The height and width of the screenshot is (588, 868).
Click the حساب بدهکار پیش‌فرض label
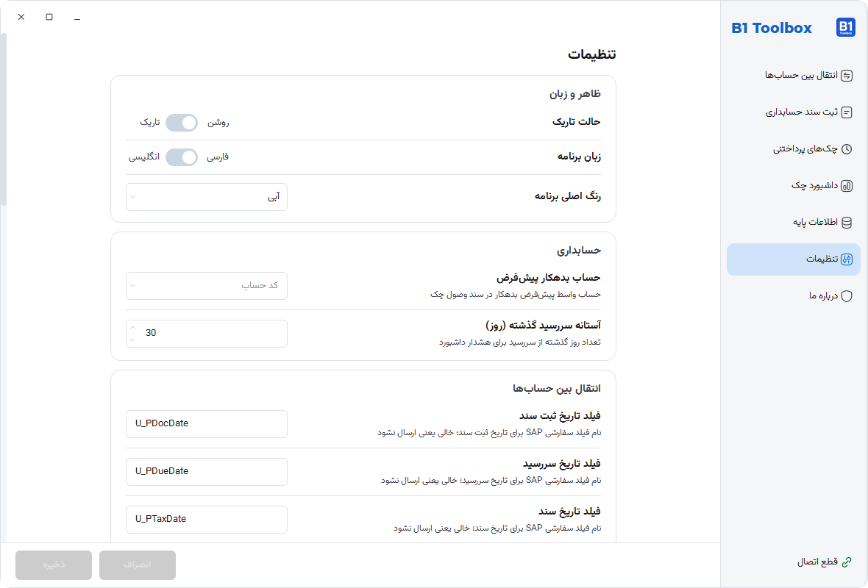click(548, 278)
